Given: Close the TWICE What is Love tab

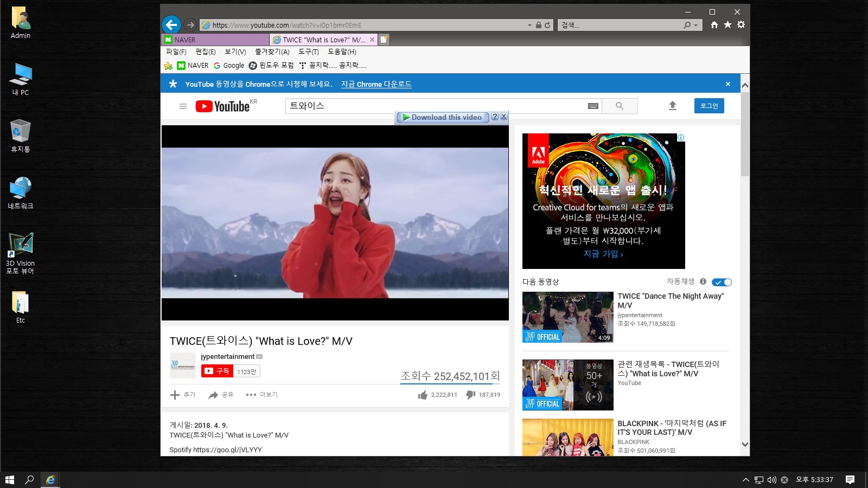Looking at the screenshot, I should 372,40.
